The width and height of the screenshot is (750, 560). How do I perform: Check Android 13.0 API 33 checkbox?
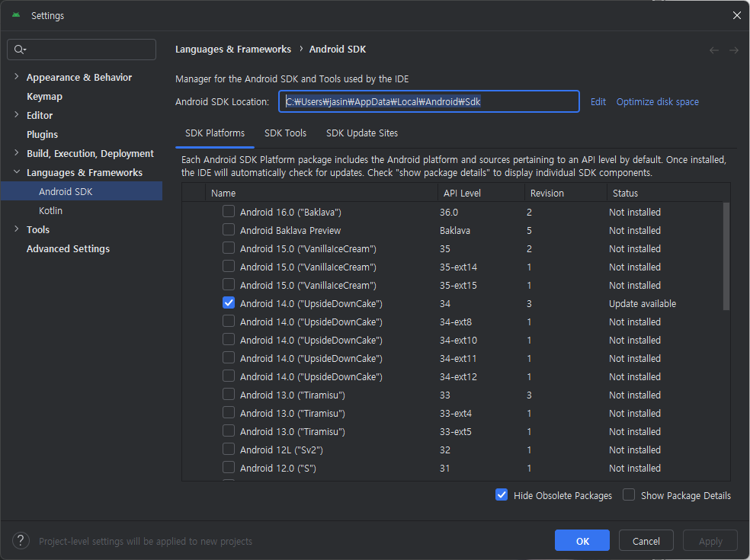(229, 395)
